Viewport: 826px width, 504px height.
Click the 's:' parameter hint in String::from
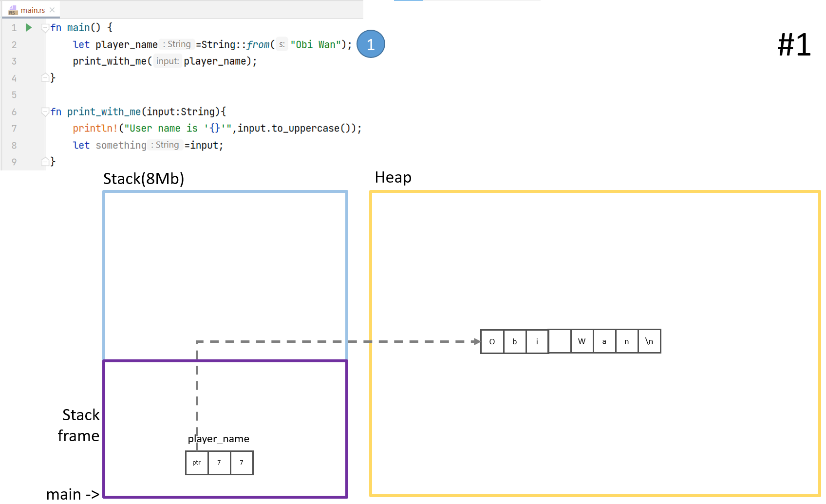[282, 45]
